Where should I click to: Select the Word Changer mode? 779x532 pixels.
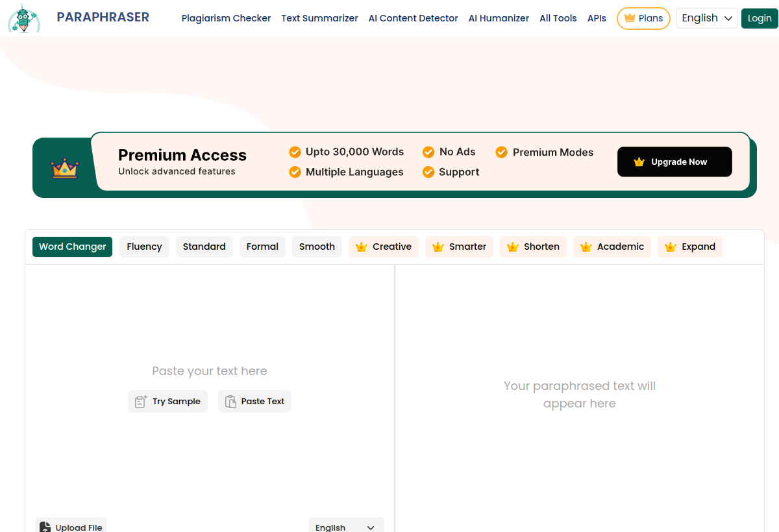tap(72, 247)
